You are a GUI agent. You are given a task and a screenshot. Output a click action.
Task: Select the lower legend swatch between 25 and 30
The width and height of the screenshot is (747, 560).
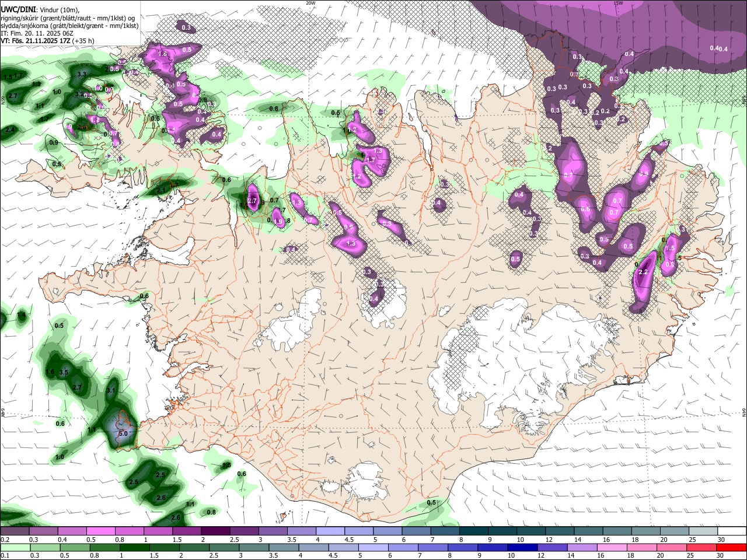click(701, 547)
